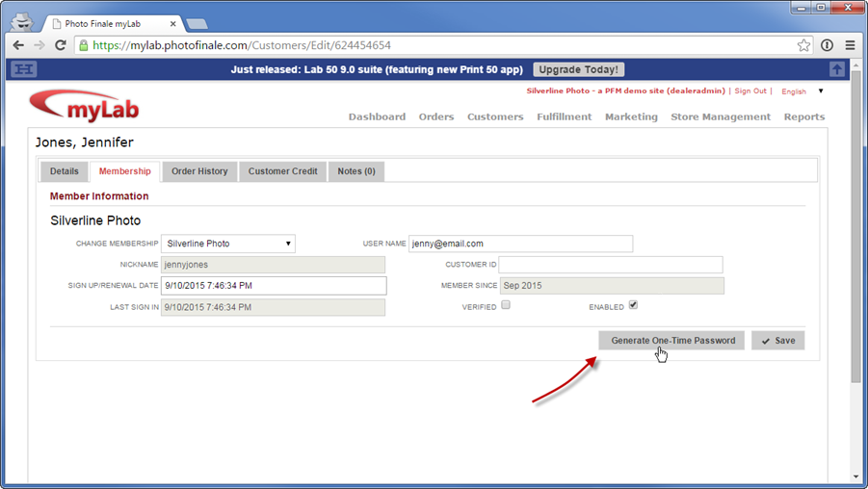Click the User Name field

[520, 244]
